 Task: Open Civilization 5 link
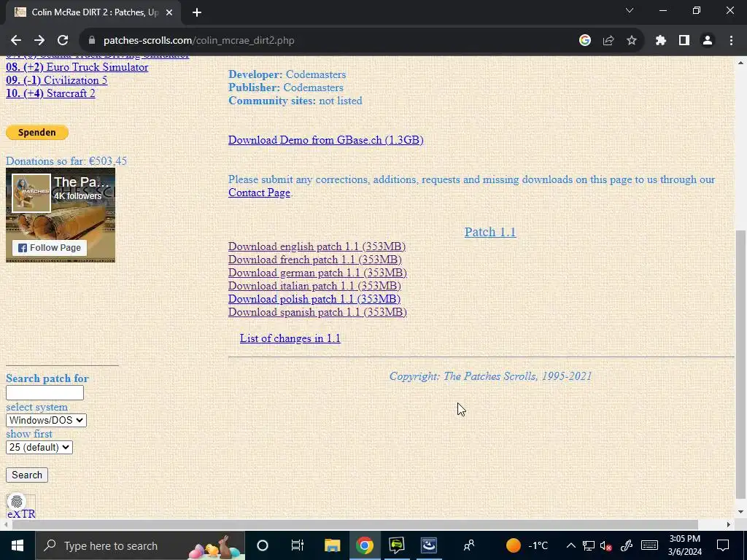coord(57,80)
